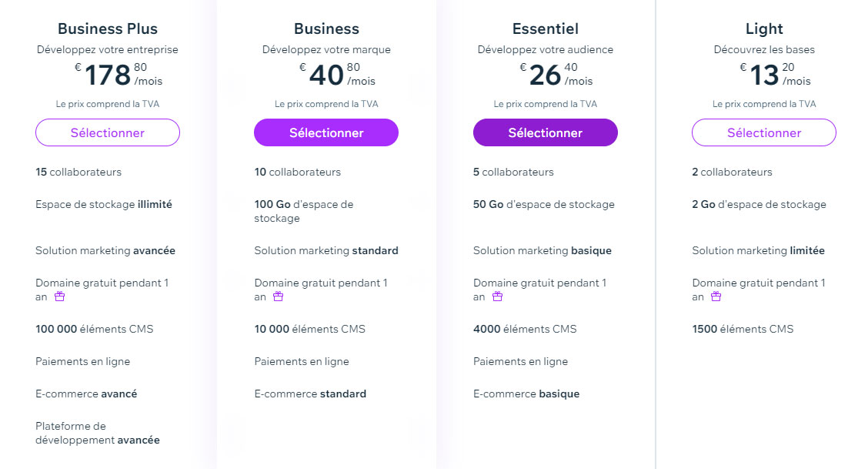Choose the Business plan Sélectionner button
The width and height of the screenshot is (868, 469).
[326, 133]
